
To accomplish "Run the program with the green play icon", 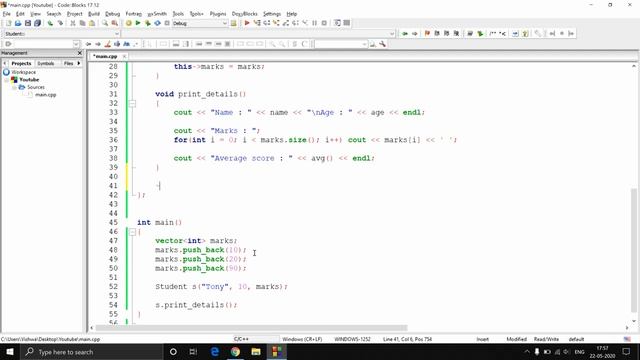I will 138,23.
